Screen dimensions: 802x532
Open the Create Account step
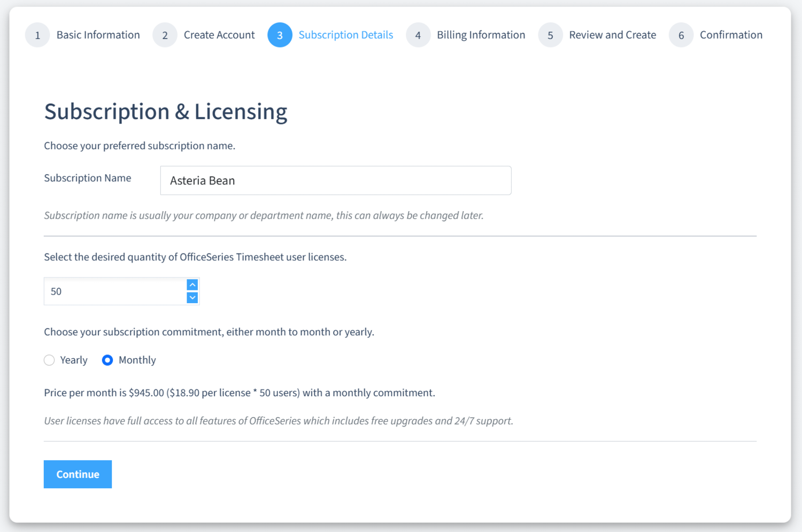(x=219, y=35)
